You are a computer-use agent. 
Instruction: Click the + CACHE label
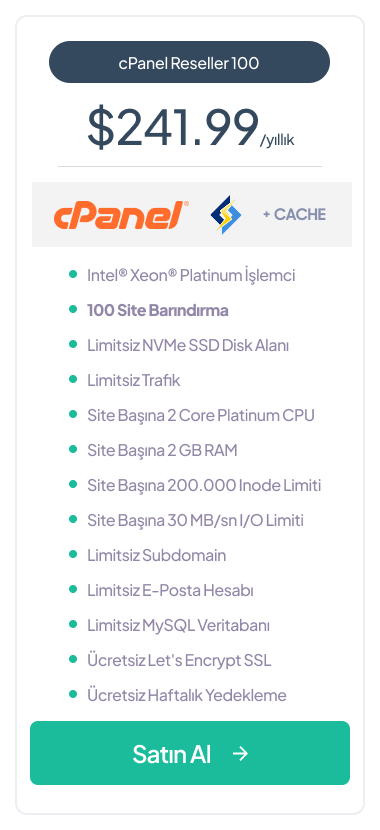coord(294,214)
